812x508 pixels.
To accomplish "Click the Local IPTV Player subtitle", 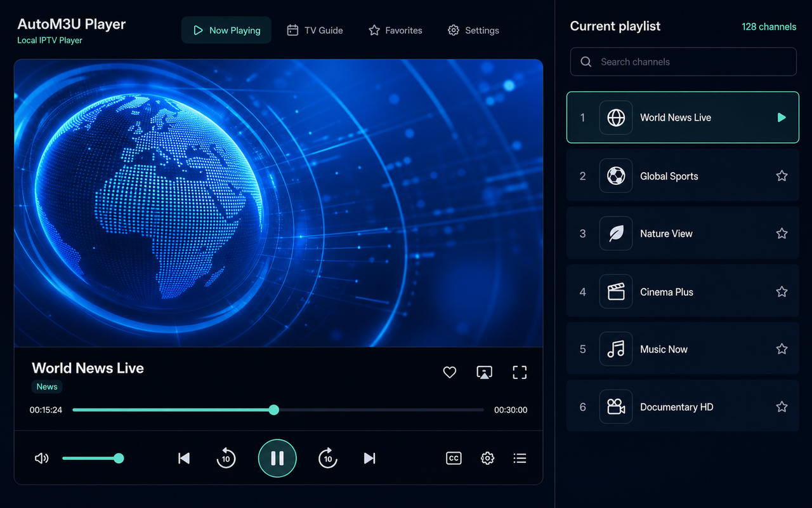I will 49,41.
